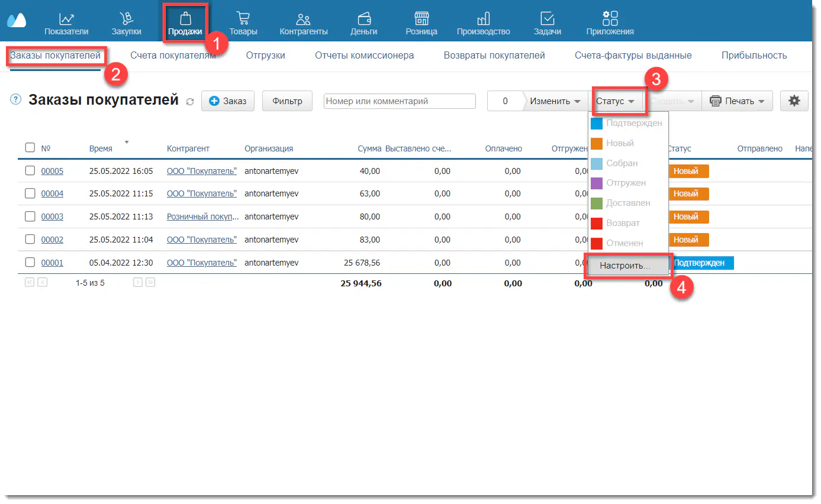Go to the Товары cart icon
Screen dimensions: 821x504
coord(243,19)
